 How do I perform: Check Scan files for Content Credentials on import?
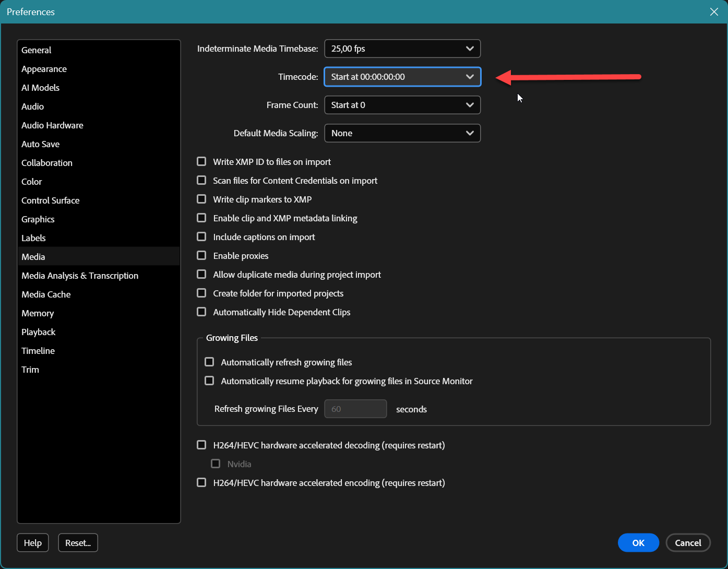point(201,180)
